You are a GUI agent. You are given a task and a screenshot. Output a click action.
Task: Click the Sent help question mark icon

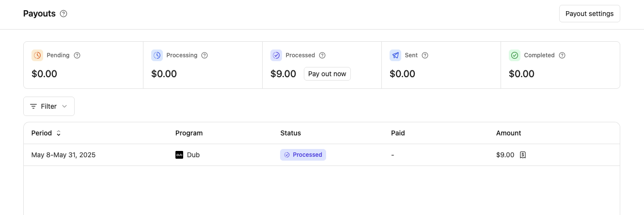(425, 55)
